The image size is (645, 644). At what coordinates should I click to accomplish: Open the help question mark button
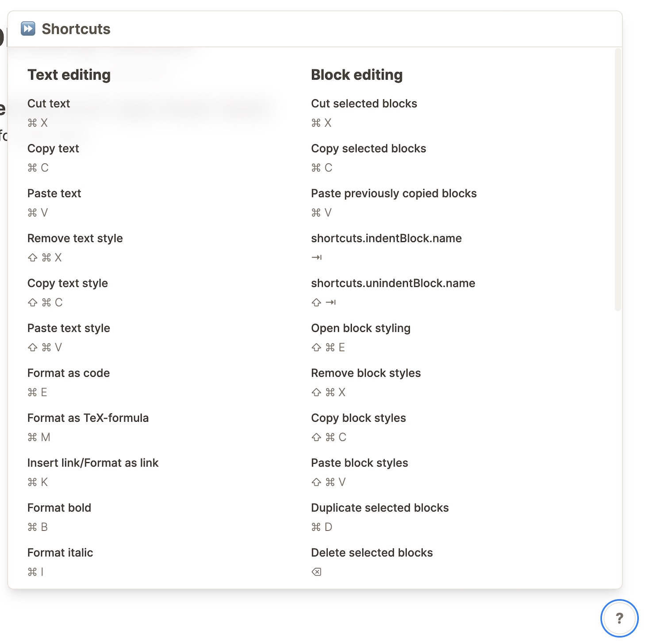point(619,618)
